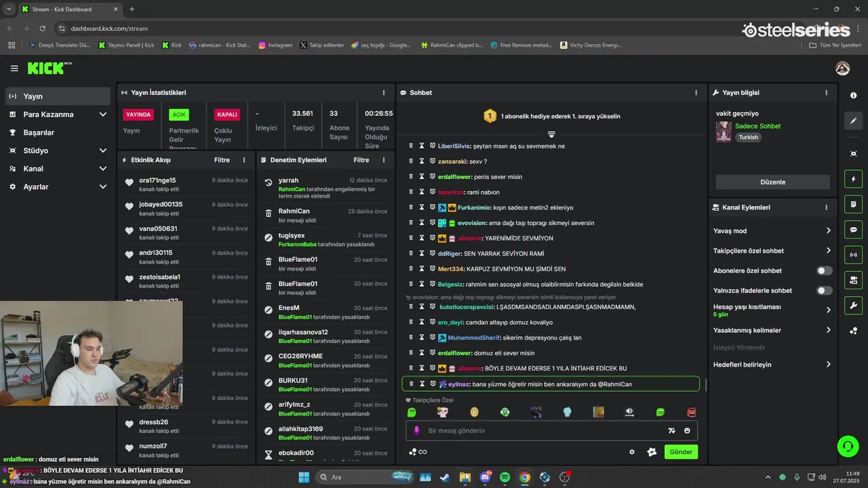868x488 pixels.
Task: Open the Takipçilere özel sohbet settings chevron
Action: (828, 251)
